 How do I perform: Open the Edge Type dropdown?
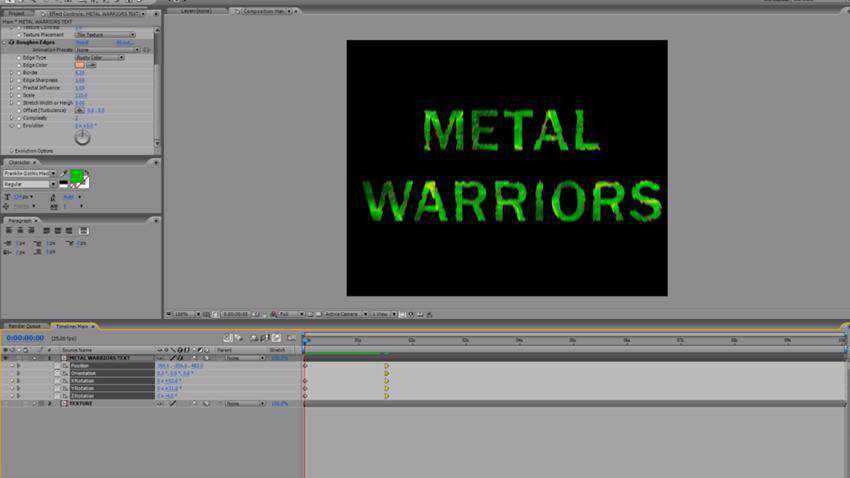99,57
